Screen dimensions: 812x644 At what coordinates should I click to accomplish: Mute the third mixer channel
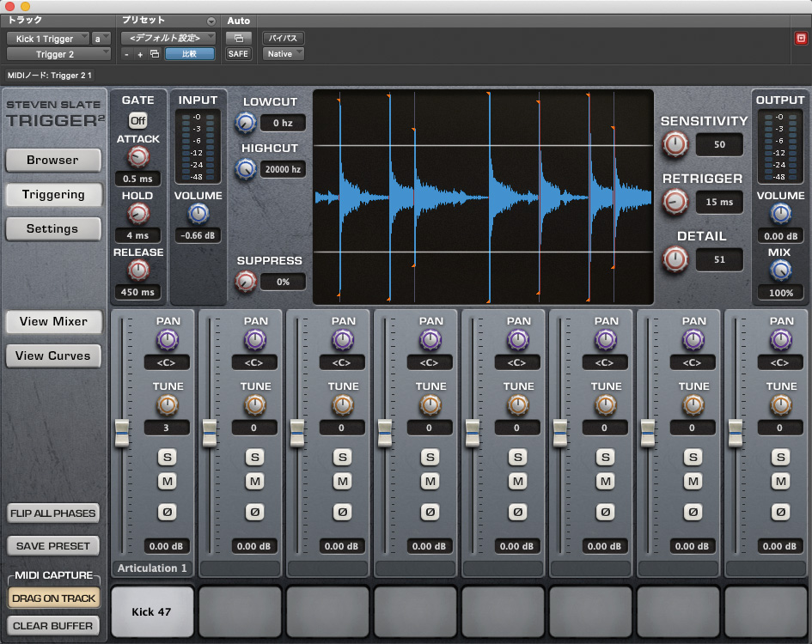pos(342,482)
